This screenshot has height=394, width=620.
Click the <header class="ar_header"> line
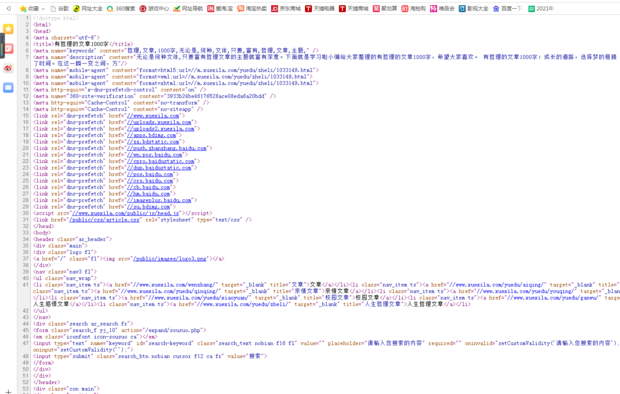click(x=72, y=239)
